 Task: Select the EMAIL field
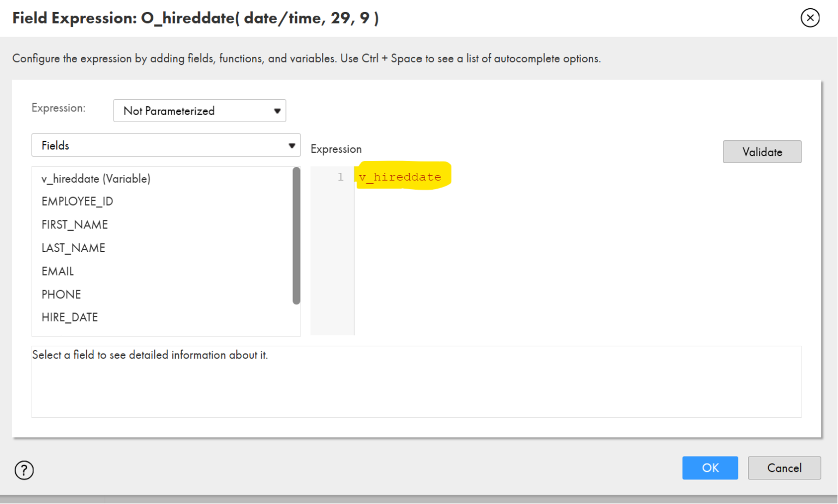click(x=57, y=271)
